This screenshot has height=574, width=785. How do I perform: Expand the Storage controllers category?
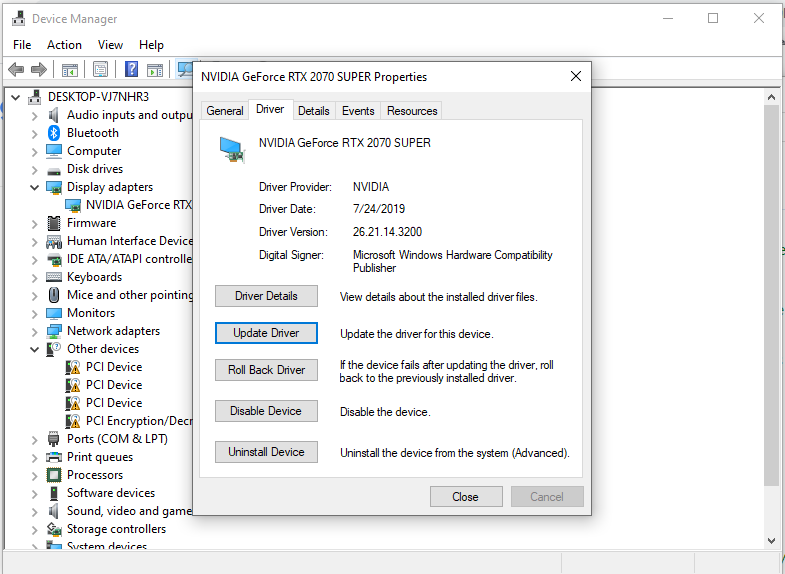pos(35,529)
